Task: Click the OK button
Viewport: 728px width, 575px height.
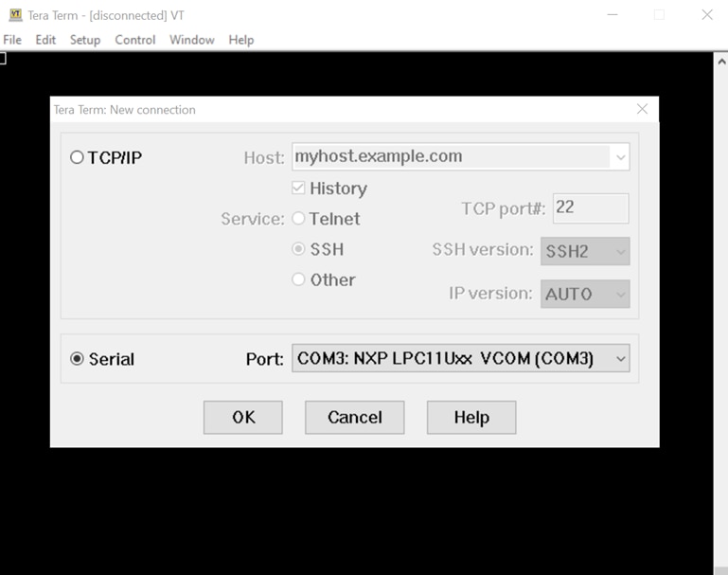Action: pyautogui.click(x=242, y=418)
